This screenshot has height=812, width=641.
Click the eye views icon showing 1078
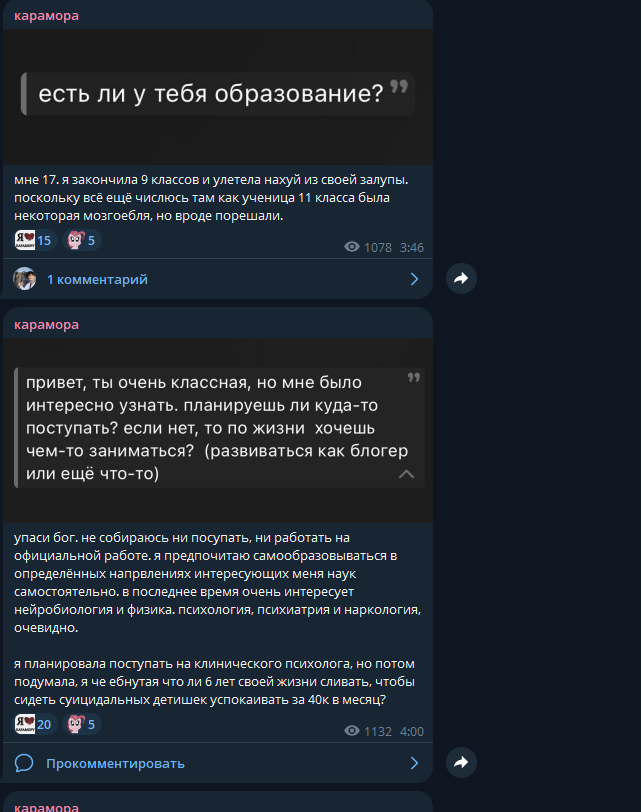(352, 247)
